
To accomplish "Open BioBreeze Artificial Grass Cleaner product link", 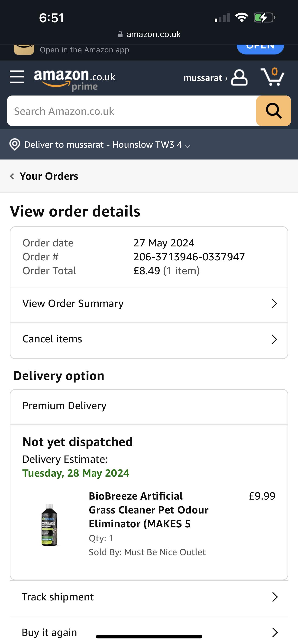I will pyautogui.click(x=149, y=510).
